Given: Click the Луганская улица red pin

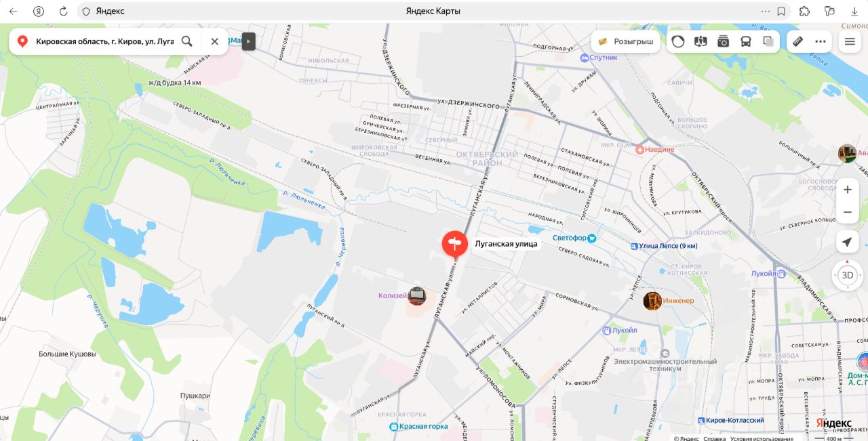Looking at the screenshot, I should coord(455,245).
